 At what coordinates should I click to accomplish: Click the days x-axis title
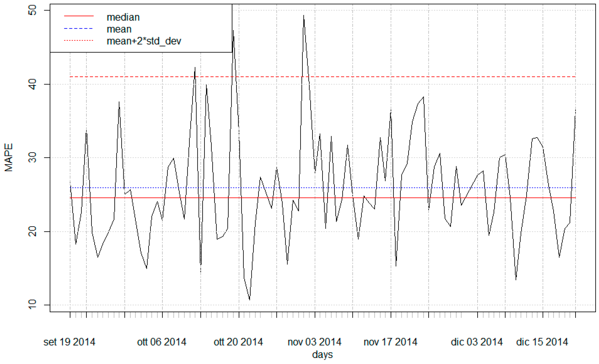pos(322,355)
